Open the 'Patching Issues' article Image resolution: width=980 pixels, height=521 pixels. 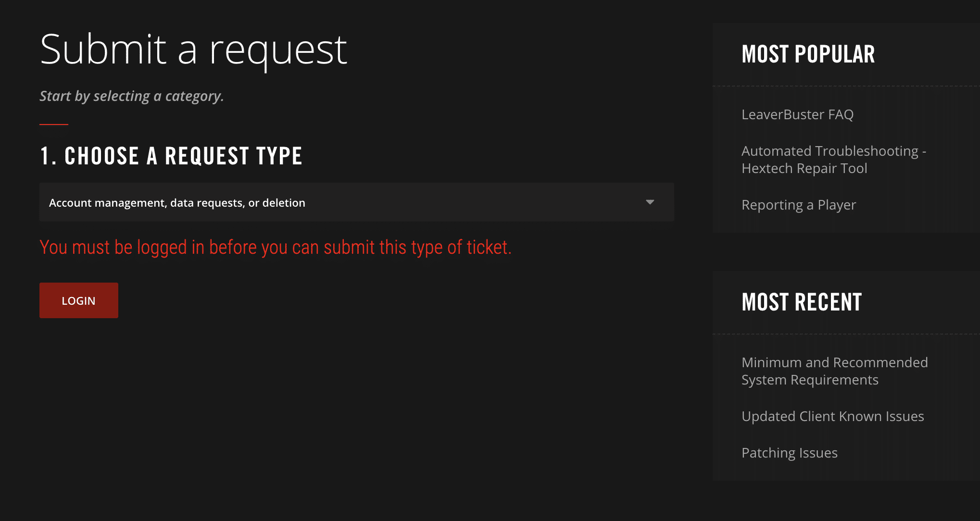click(x=790, y=452)
